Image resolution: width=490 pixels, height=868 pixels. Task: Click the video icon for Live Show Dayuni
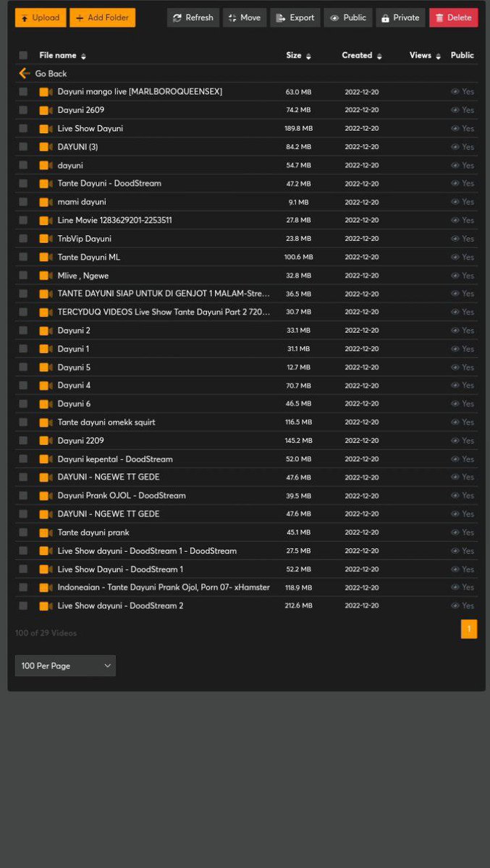pos(46,128)
